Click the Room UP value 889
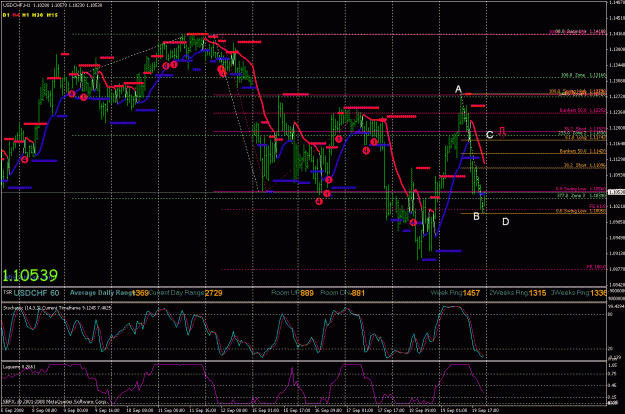The width and height of the screenshot is (625, 414). tap(307, 293)
